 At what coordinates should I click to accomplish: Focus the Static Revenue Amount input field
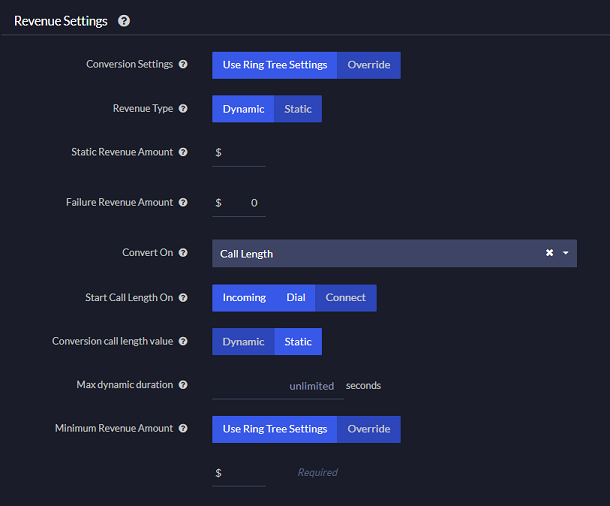point(239,152)
